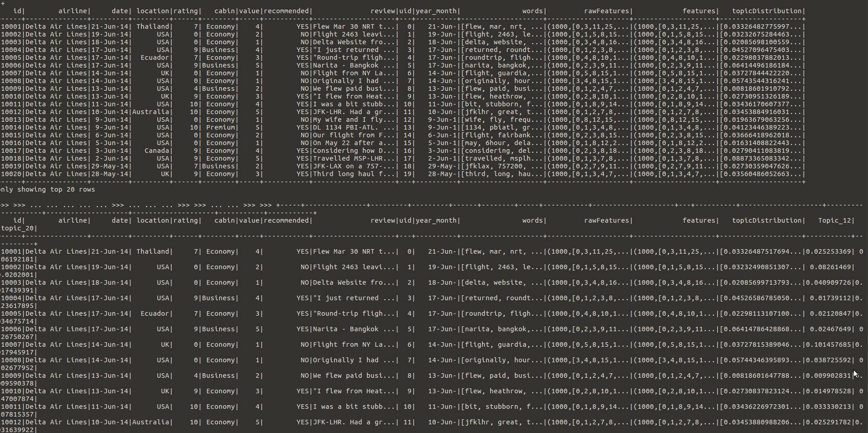Click review text 'Travelled MSP-LHR...'
Viewport: 868px width, 433px height.
coord(354,158)
